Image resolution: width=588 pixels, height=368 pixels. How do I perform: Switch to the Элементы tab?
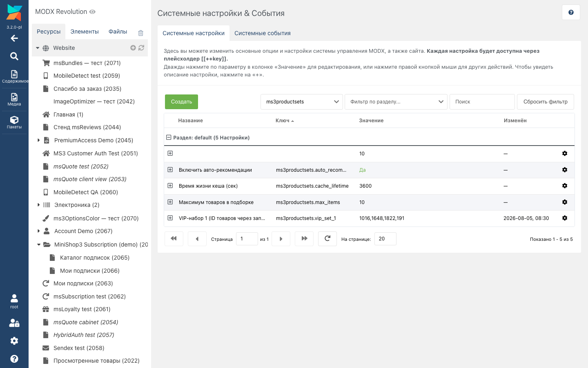coord(85,31)
